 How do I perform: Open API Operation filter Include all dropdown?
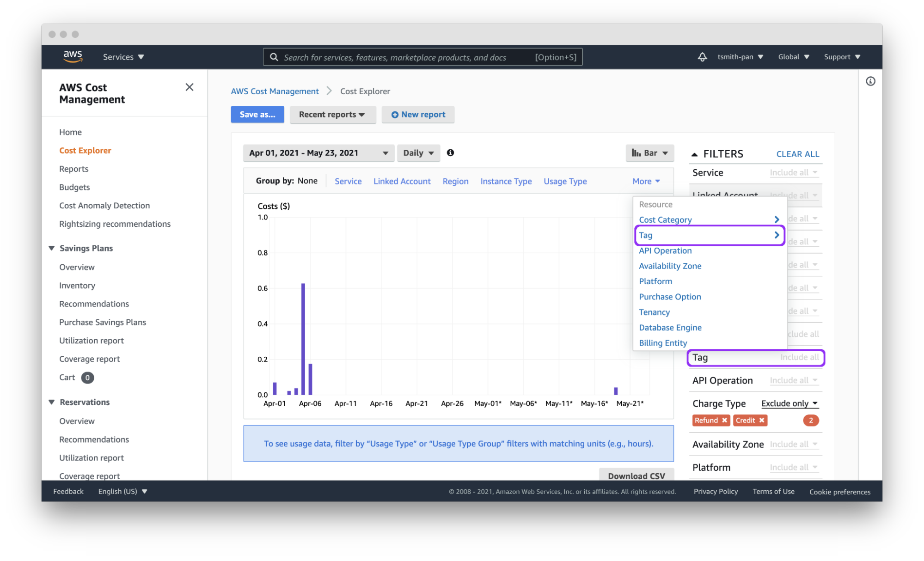pyautogui.click(x=794, y=380)
